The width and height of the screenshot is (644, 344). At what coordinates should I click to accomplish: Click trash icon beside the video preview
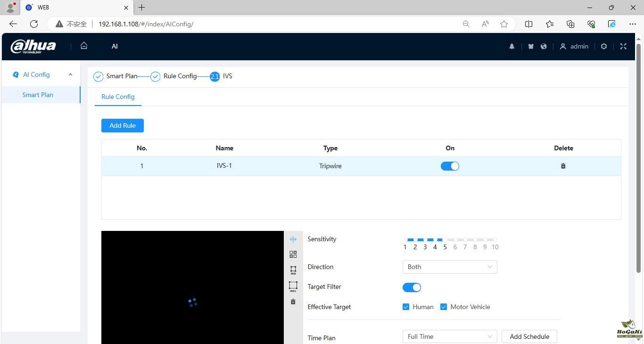(293, 302)
